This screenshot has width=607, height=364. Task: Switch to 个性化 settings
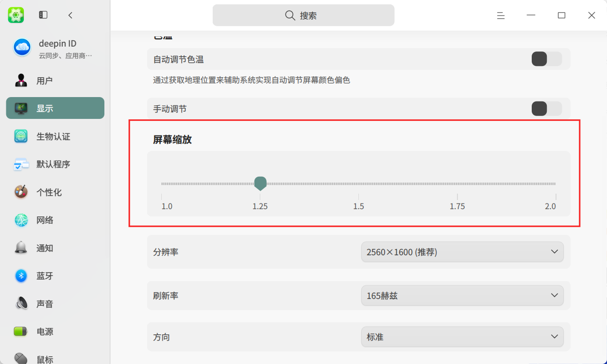55,192
